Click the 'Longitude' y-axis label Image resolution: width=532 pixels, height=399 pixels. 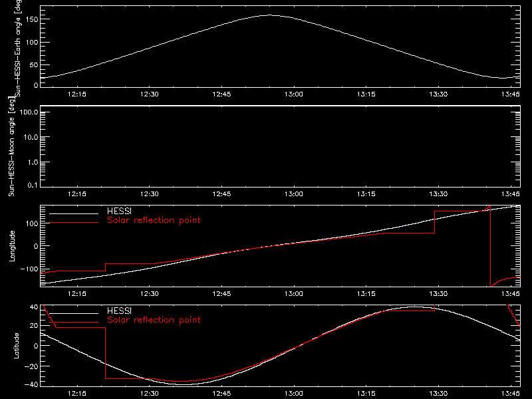point(12,246)
